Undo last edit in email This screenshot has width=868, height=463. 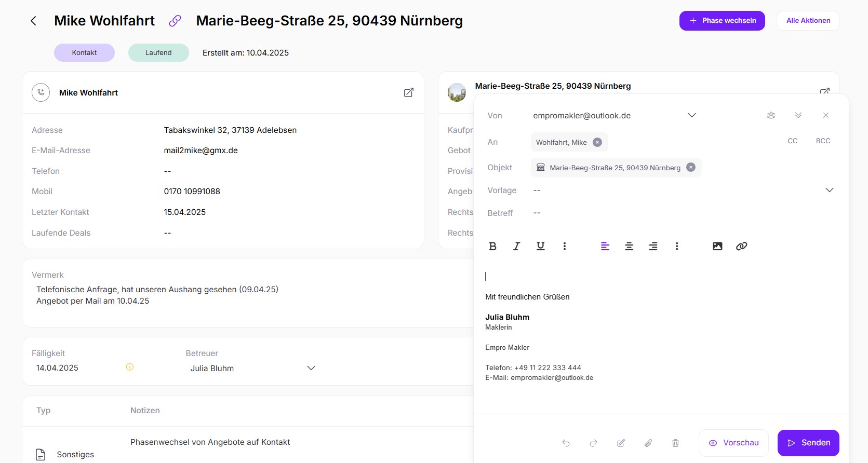pos(566,443)
